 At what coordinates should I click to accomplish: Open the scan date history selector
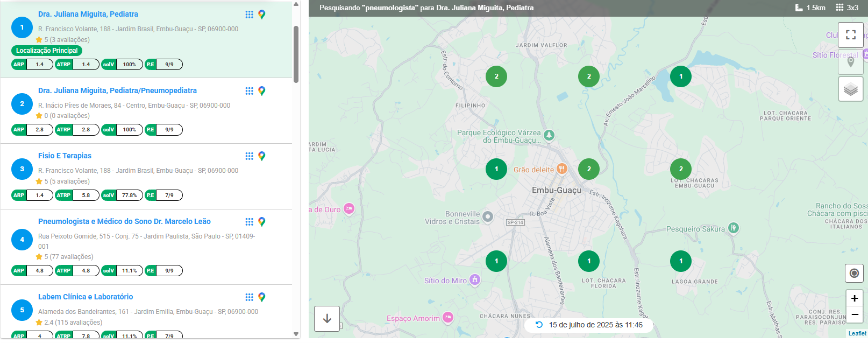589,325
